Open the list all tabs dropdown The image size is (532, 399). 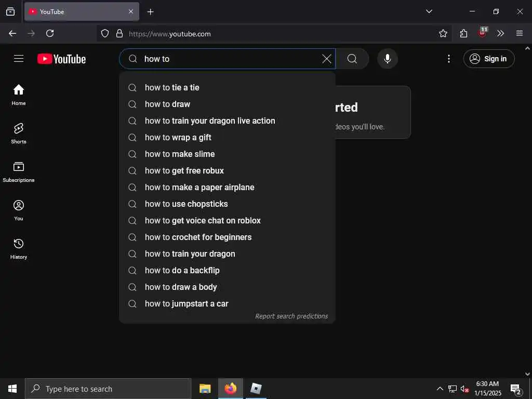tap(429, 11)
